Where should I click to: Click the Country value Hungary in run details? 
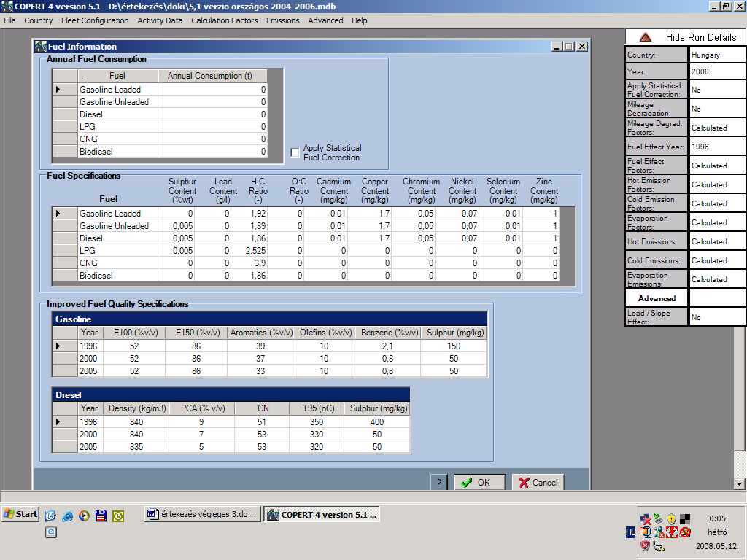point(717,55)
